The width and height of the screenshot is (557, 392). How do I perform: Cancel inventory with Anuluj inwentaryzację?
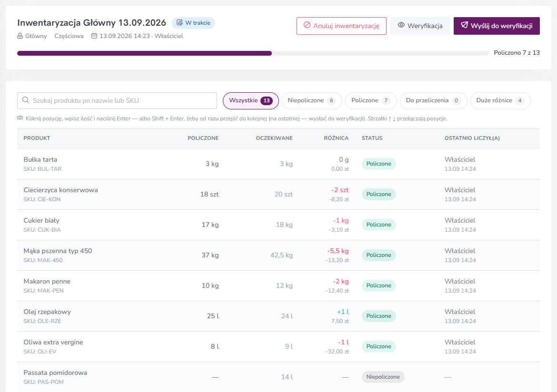tap(341, 26)
